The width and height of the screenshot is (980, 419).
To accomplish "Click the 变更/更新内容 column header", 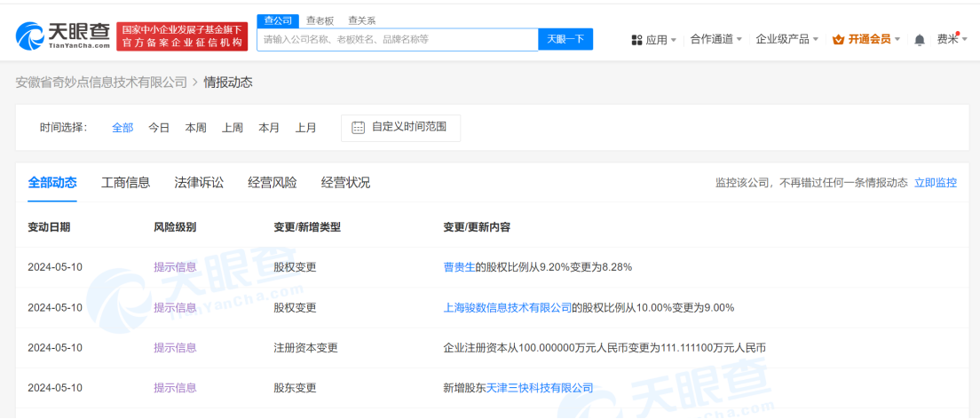I will 477,227.
